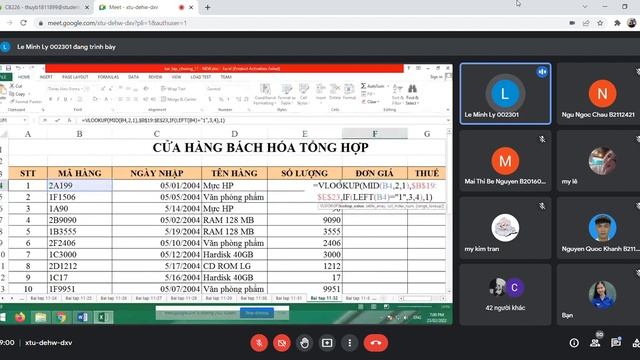Click the formula enter checkmark icon
640x360 pixels.
[x=57, y=120]
